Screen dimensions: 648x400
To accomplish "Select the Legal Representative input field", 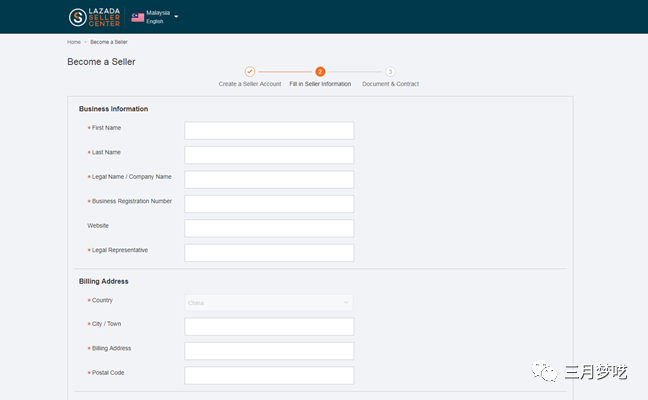I will 269,252.
